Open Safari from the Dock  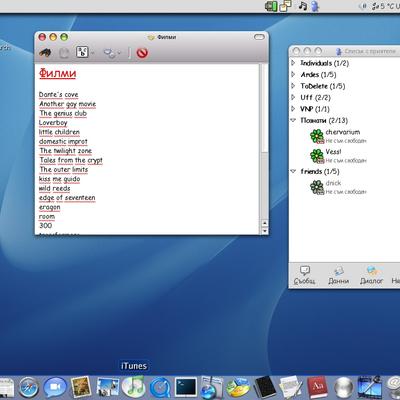(28, 388)
